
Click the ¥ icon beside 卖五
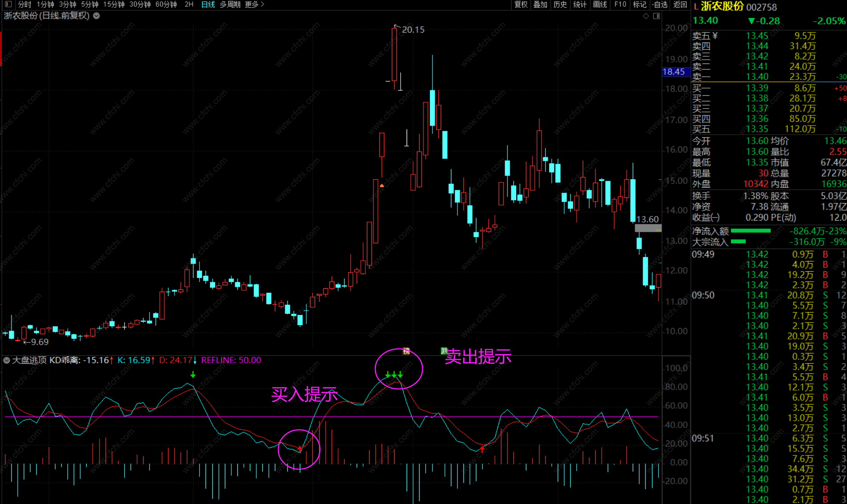(x=715, y=36)
